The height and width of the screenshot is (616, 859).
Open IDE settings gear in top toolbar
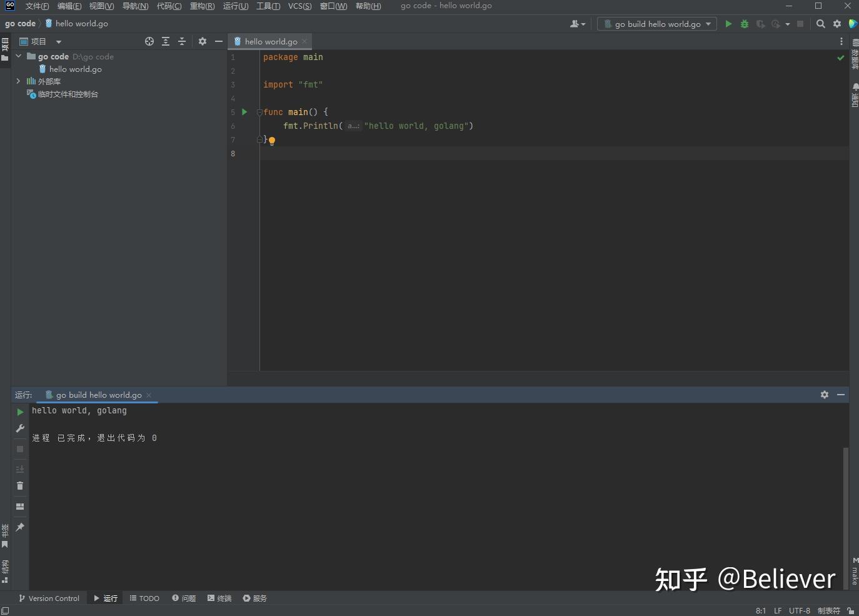pos(837,24)
